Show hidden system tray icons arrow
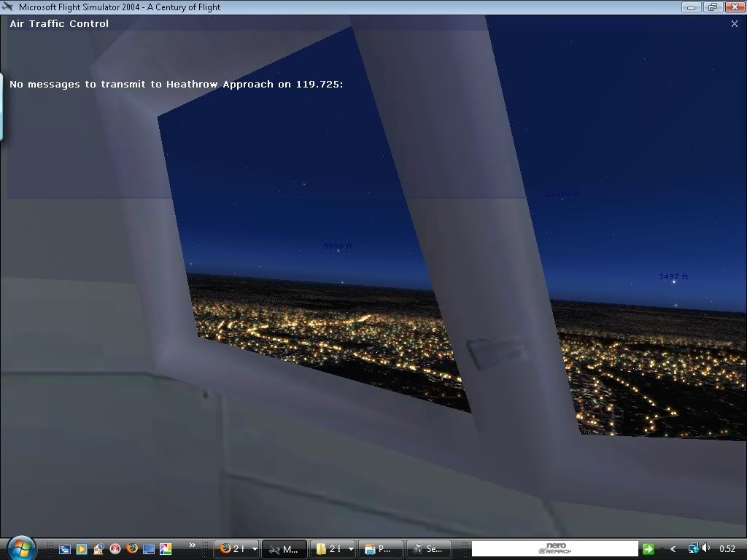The image size is (747, 560). 673,549
